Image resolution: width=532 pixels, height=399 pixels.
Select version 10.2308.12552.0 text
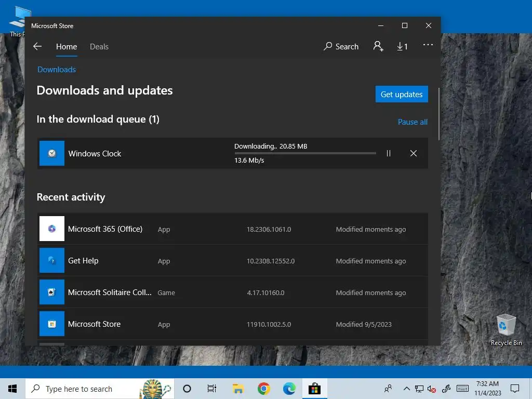coord(270,261)
